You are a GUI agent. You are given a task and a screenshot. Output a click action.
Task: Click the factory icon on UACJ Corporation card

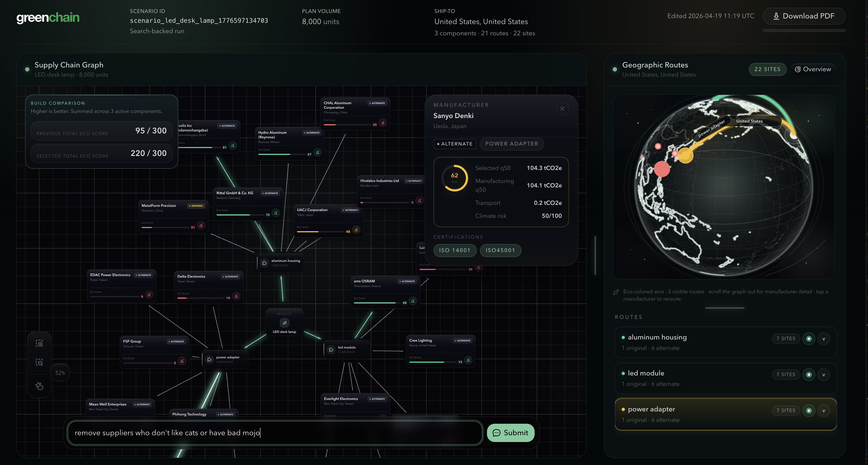click(x=356, y=230)
